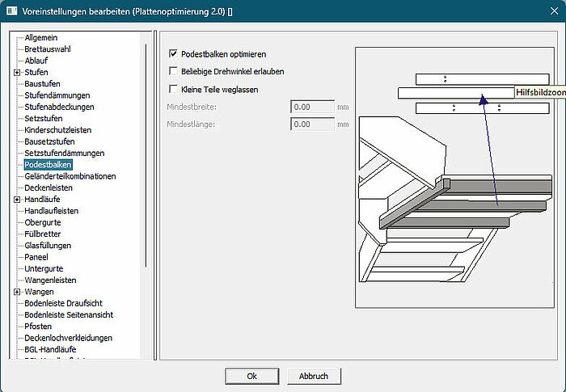The width and height of the screenshot is (566, 392).
Task: Select Brettauswahl in the tree
Action: coord(47,49)
